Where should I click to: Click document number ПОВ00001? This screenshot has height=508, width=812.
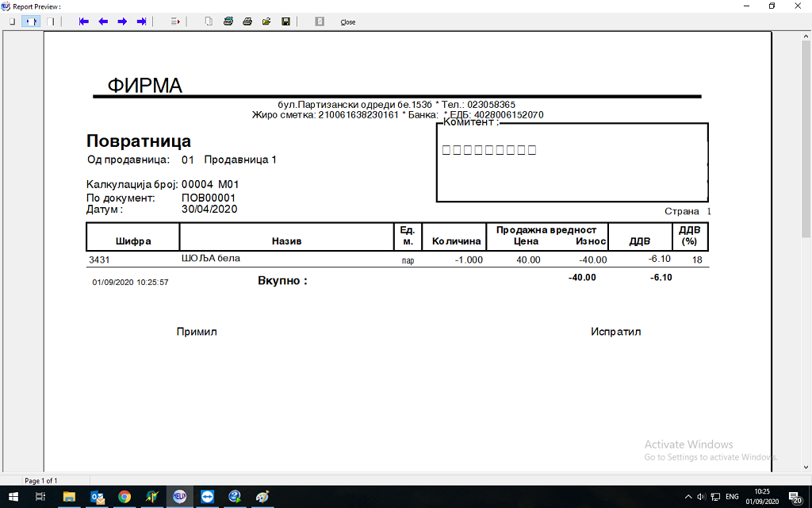[209, 198]
